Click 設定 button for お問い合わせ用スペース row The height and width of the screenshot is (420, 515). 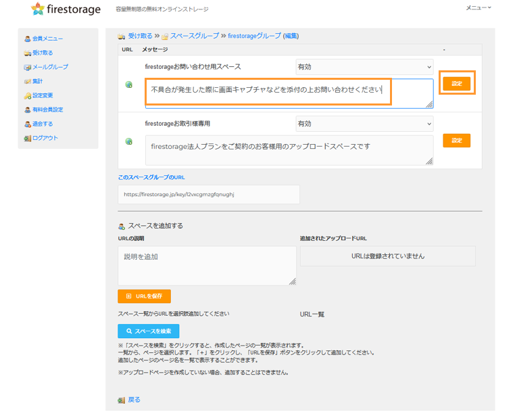pyautogui.click(x=456, y=83)
